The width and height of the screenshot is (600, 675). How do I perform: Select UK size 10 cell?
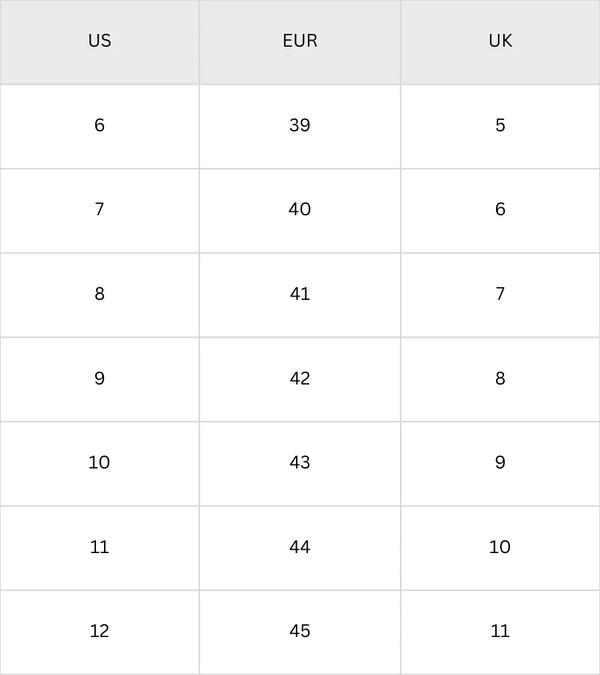pyautogui.click(x=500, y=547)
